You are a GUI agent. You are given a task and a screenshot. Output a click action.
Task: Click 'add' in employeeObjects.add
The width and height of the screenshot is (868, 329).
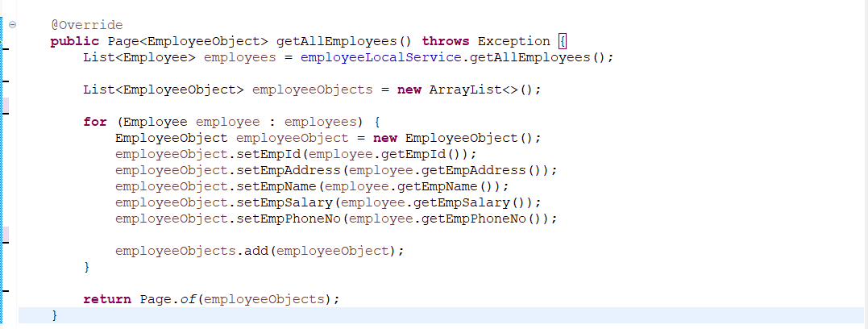click(x=256, y=251)
